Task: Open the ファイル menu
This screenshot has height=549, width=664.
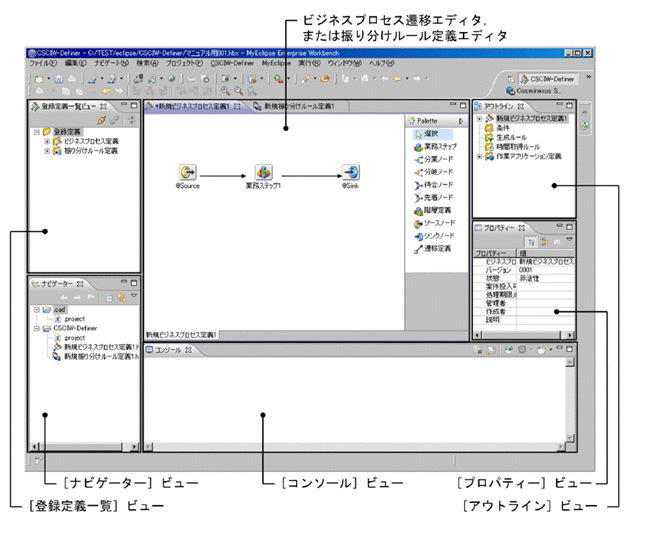Action: coord(43,63)
